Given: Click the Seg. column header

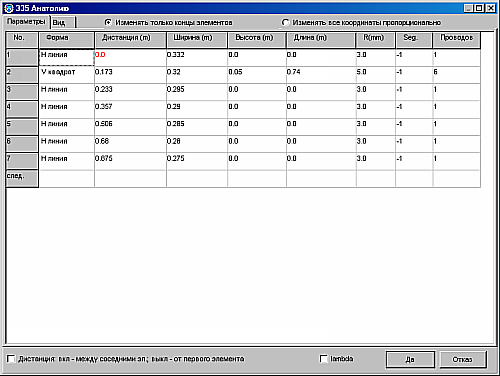Looking at the screenshot, I should coord(414,40).
